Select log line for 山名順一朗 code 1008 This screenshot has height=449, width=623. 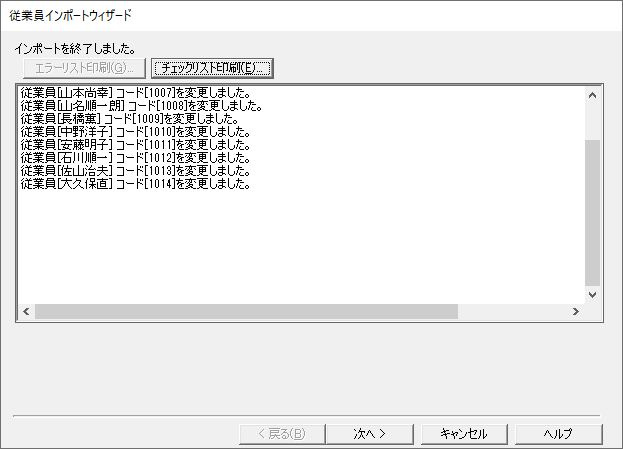click(141, 106)
